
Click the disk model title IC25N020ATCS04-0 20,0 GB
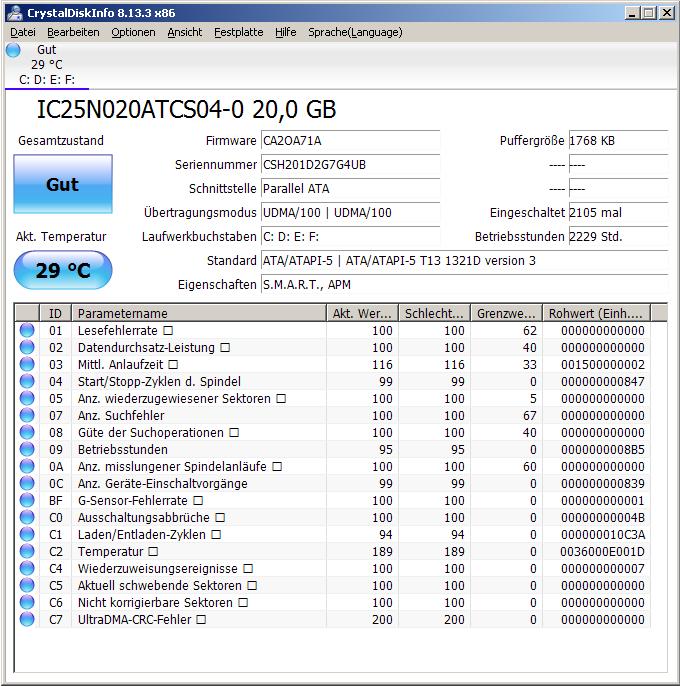click(186, 109)
